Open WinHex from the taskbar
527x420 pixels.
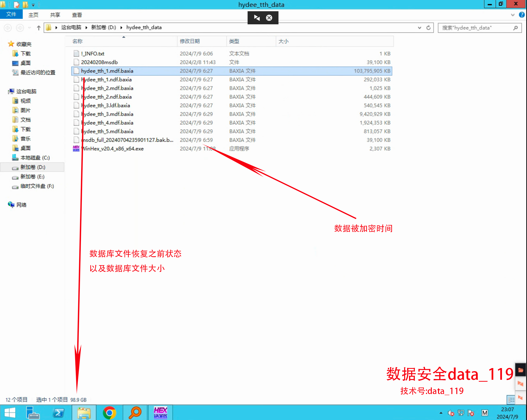[x=160, y=413]
